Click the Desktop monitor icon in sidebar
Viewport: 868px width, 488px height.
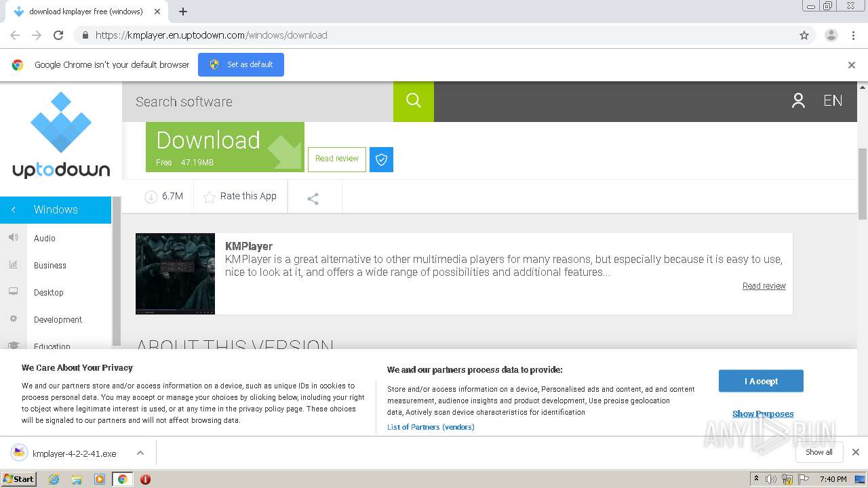(13, 291)
